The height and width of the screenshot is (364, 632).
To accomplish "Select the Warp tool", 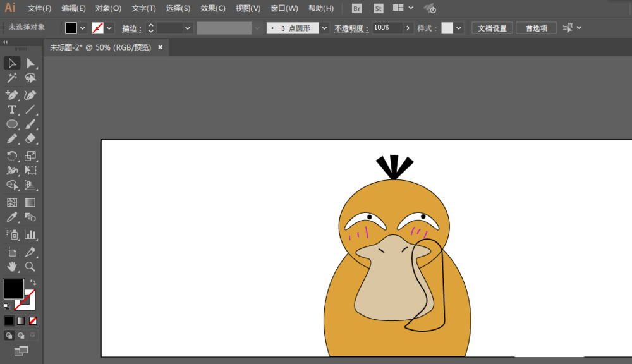I will coord(12,171).
